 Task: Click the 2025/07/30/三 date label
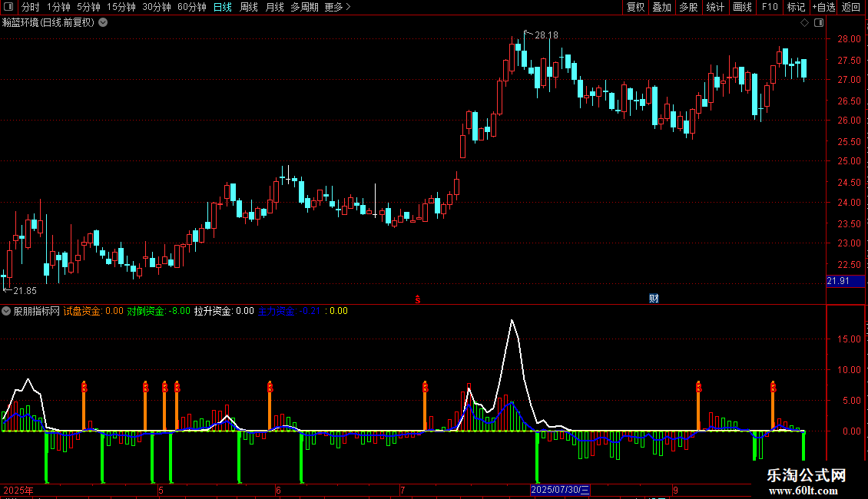560,490
